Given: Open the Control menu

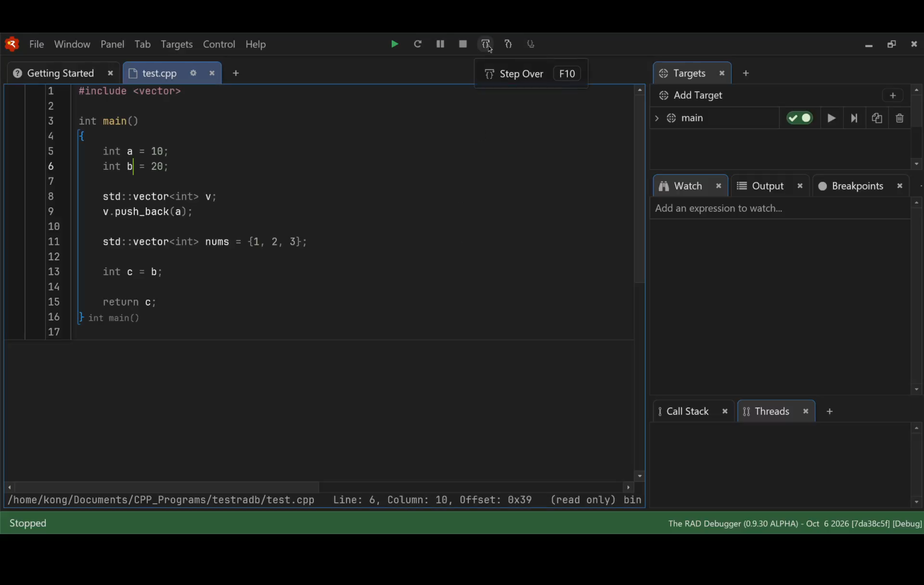Looking at the screenshot, I should 219,45.
